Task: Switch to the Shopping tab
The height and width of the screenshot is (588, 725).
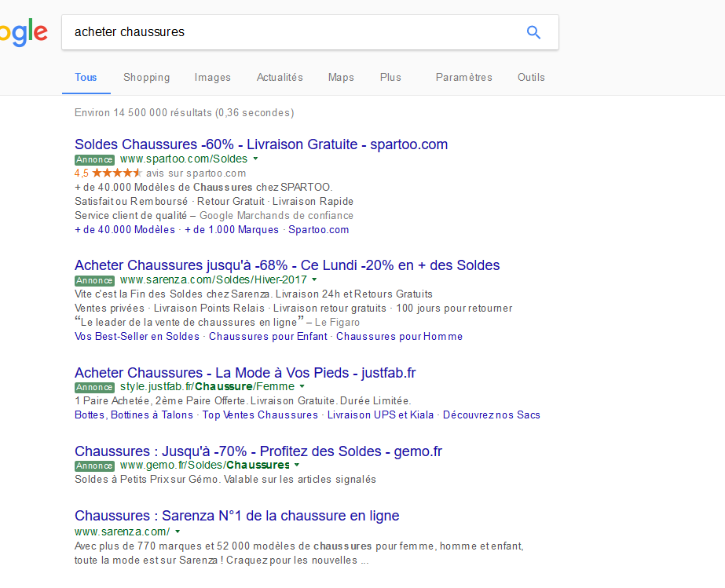Action: tap(147, 78)
